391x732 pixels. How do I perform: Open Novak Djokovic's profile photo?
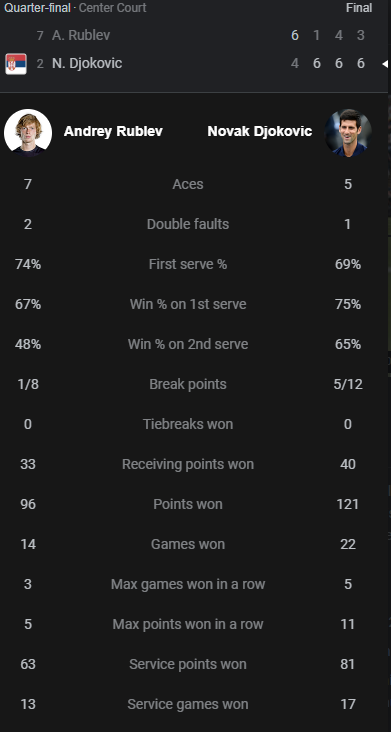click(348, 132)
